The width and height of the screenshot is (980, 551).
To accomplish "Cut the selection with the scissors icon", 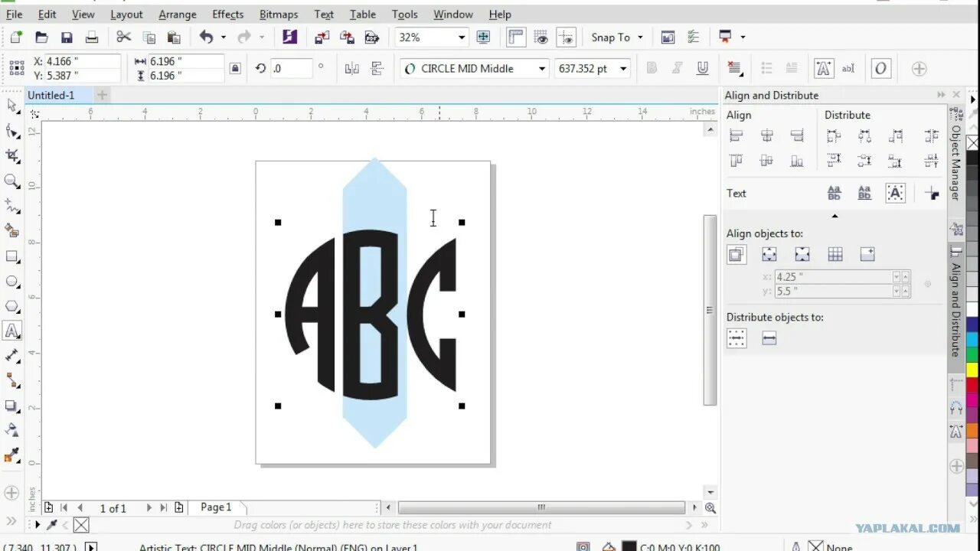I will pyautogui.click(x=124, y=37).
